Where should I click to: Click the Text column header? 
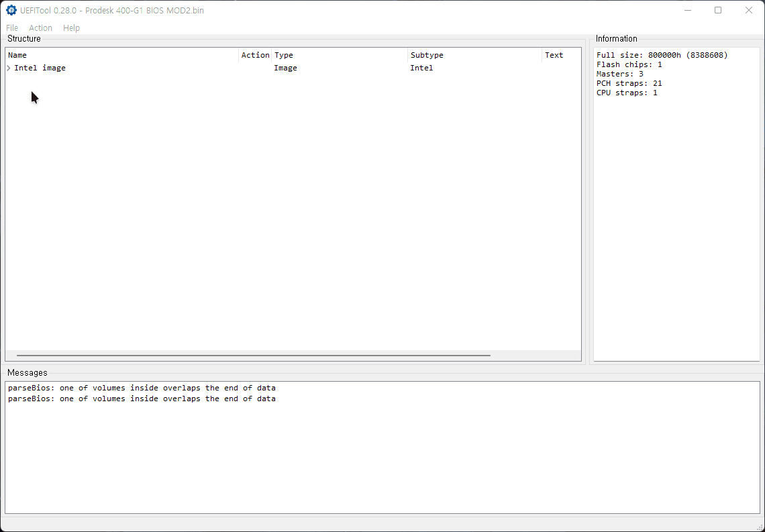click(562, 55)
